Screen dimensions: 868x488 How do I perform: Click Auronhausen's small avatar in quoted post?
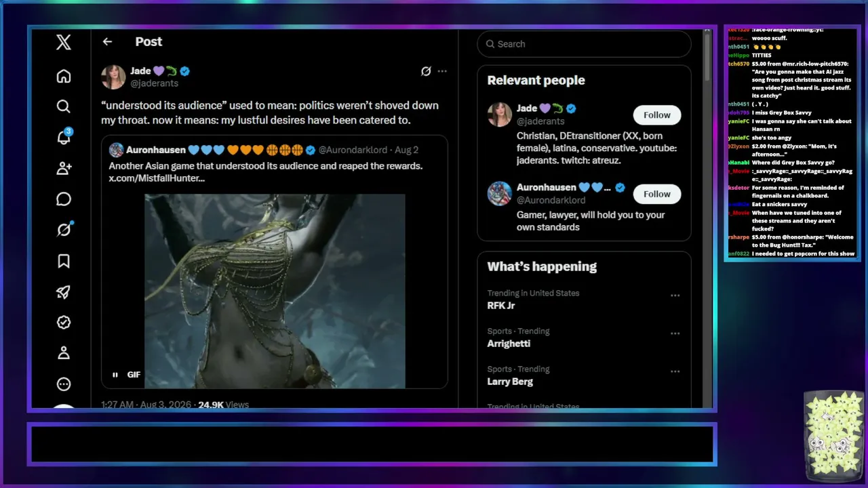[x=116, y=150]
